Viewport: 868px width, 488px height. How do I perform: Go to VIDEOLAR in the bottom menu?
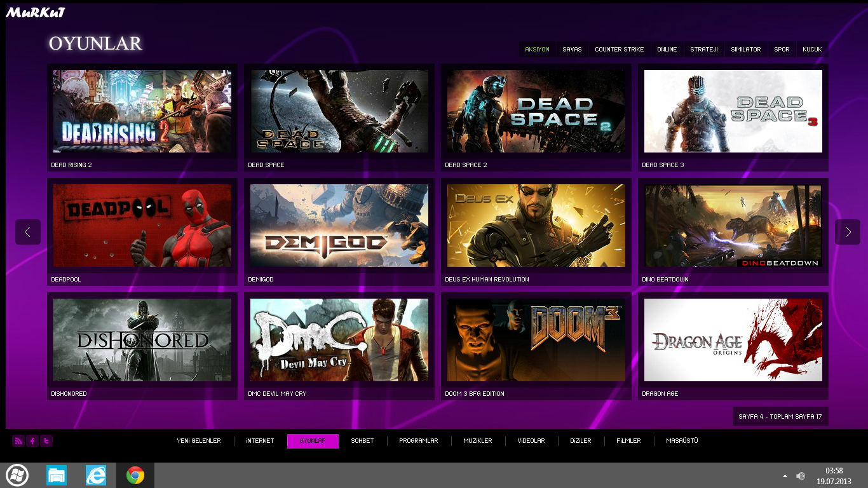(x=531, y=441)
